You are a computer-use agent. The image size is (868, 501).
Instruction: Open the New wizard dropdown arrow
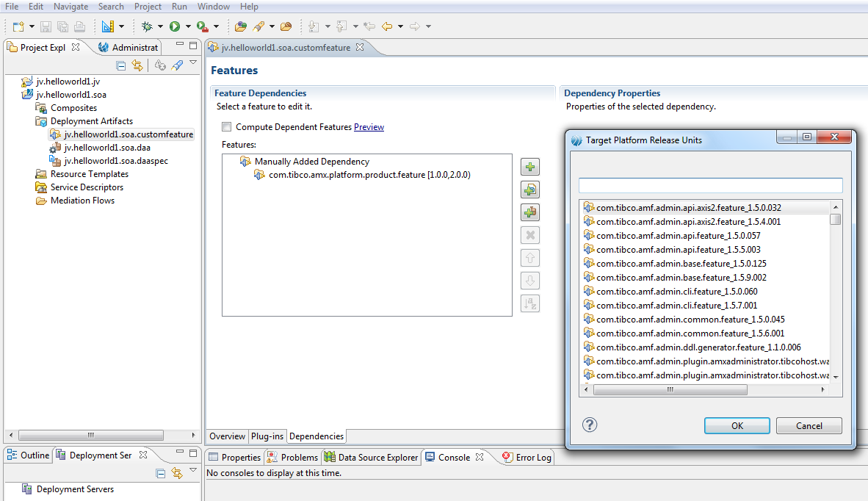(31, 26)
